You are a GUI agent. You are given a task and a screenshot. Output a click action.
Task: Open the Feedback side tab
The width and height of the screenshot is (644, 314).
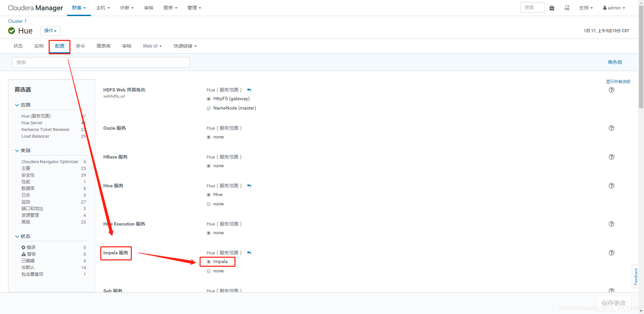[x=635, y=276]
